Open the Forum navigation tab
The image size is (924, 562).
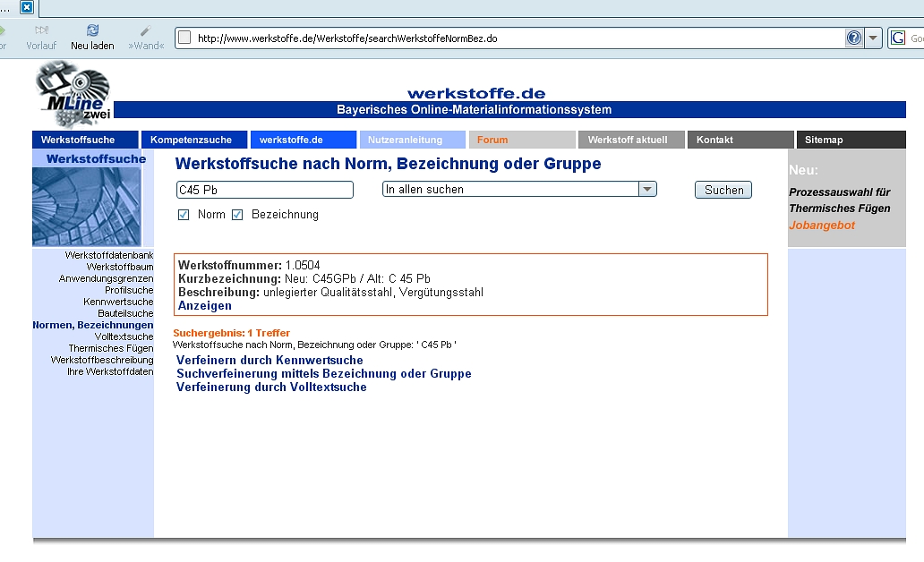pos(522,140)
